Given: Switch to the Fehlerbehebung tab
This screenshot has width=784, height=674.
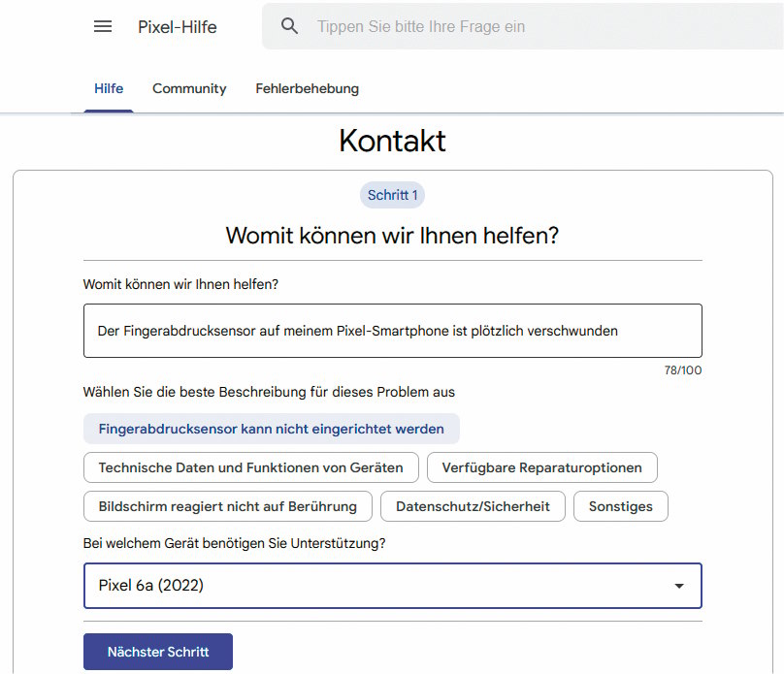Looking at the screenshot, I should [306, 88].
